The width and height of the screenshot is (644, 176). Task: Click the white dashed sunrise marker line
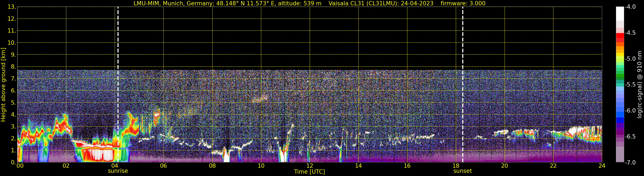(118, 85)
